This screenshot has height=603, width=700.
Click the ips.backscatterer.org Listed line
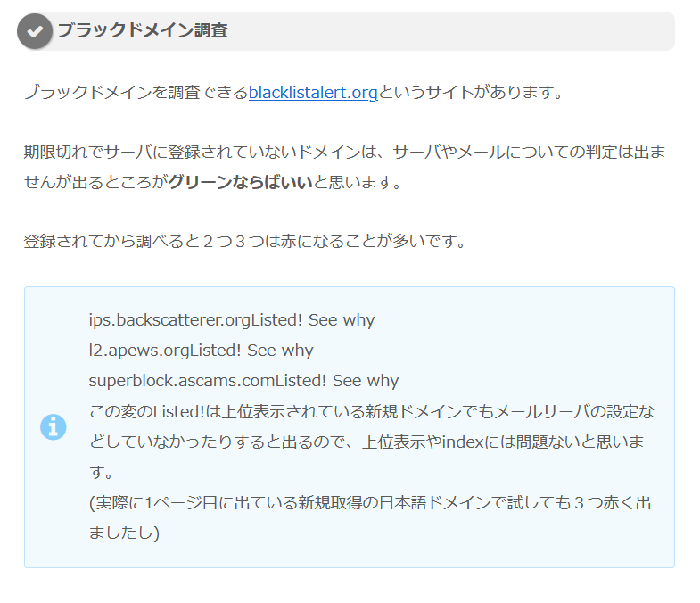click(232, 320)
